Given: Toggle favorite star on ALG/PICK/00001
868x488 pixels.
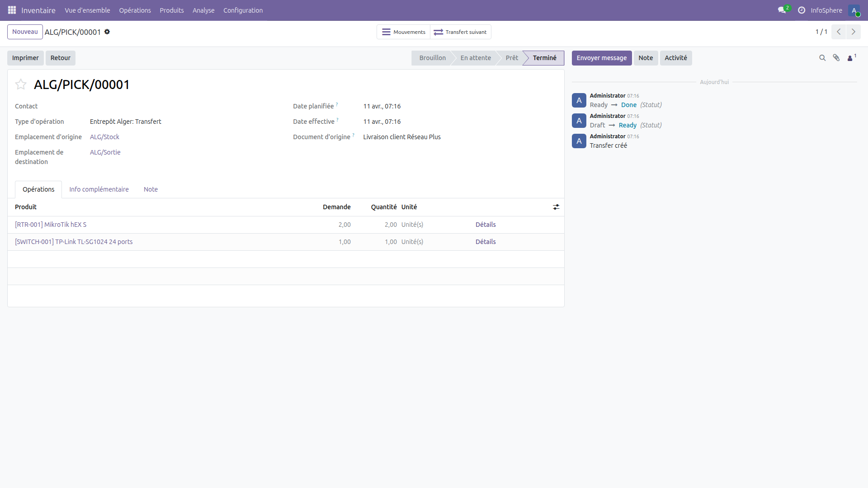Looking at the screenshot, I should point(20,84).
